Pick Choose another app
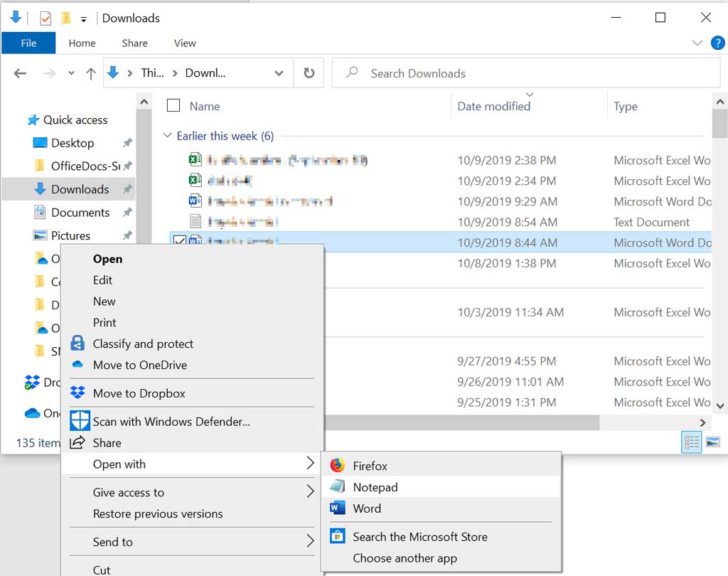This screenshot has height=576, width=728. pos(441,558)
